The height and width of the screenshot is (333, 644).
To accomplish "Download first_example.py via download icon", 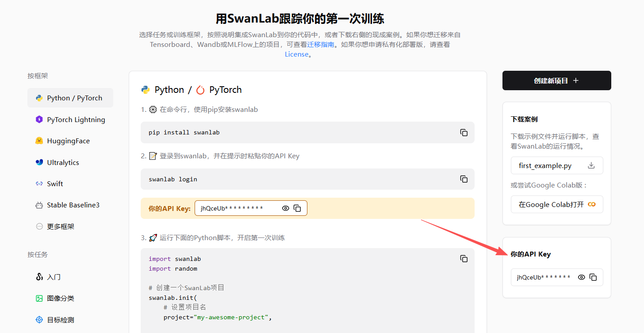I will click(x=591, y=165).
